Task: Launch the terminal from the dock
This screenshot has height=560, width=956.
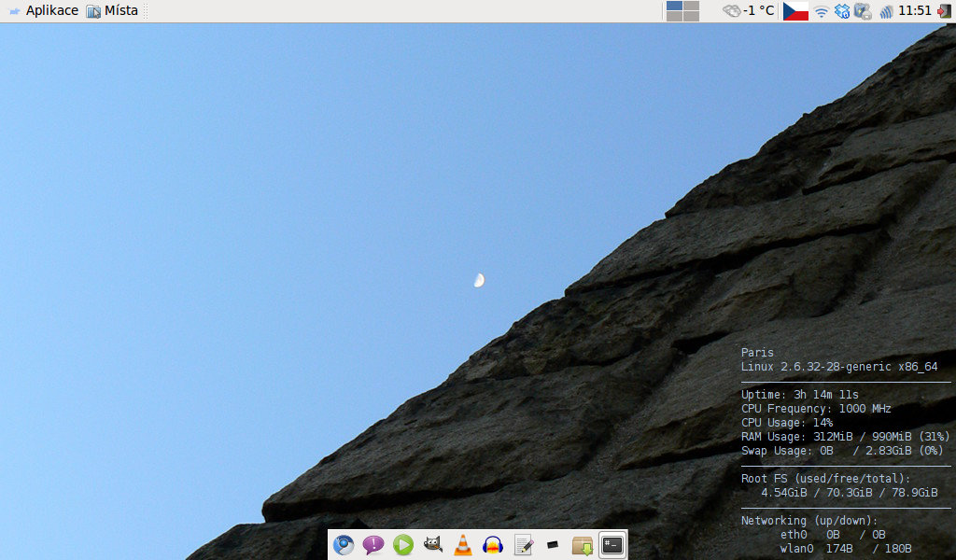Action: tap(612, 545)
